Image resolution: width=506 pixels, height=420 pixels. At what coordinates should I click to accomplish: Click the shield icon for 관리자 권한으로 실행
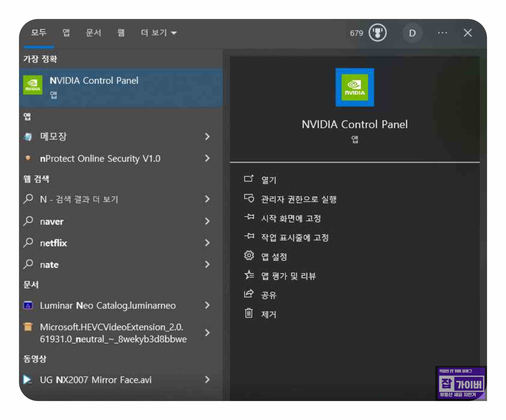249,198
